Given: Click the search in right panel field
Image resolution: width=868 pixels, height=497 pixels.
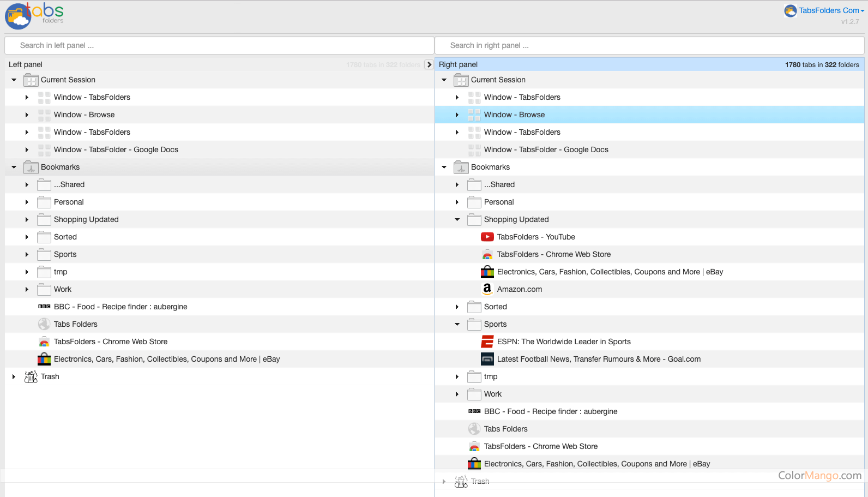Looking at the screenshot, I should 649,45.
